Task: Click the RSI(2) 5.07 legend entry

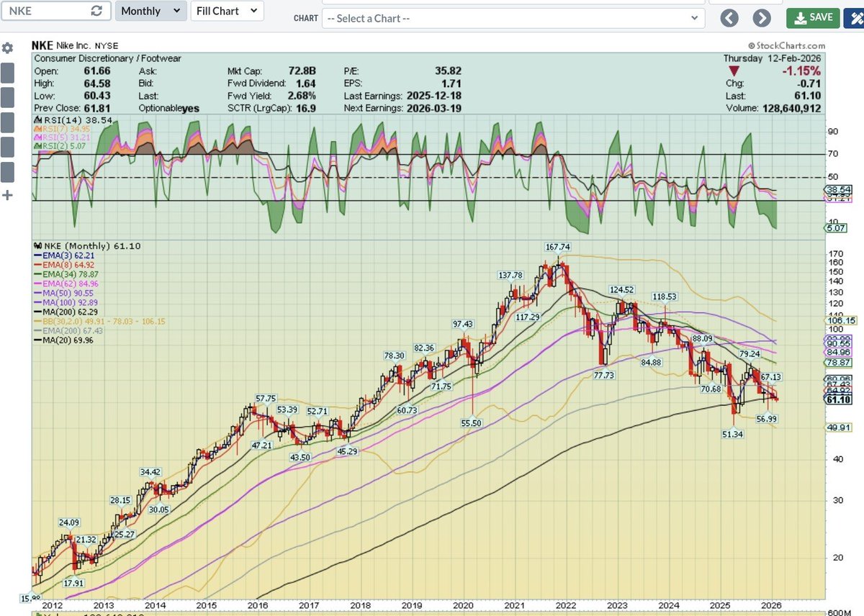Action: coord(61,145)
